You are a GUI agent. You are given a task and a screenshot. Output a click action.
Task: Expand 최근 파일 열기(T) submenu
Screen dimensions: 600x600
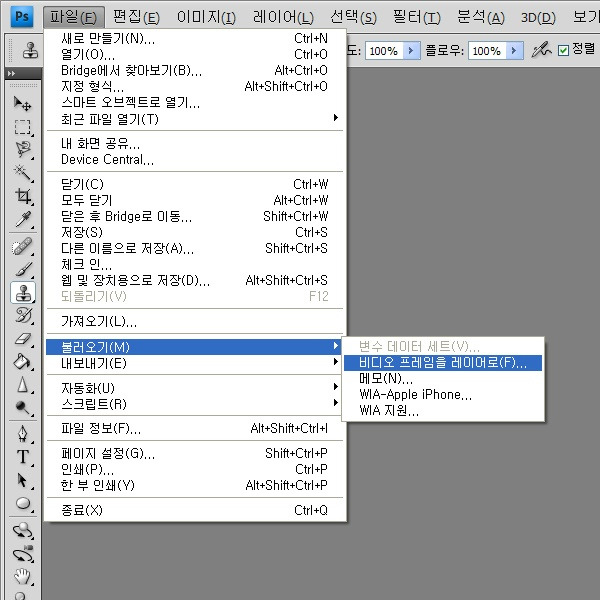[195, 119]
